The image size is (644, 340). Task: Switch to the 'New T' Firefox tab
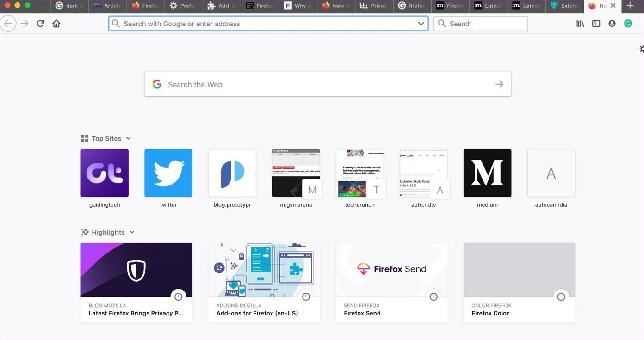click(x=336, y=6)
